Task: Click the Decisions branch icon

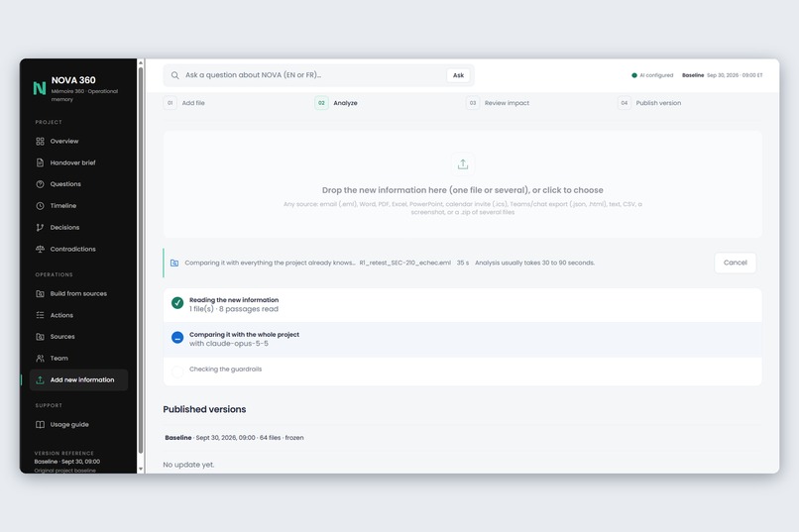Action: click(41, 228)
